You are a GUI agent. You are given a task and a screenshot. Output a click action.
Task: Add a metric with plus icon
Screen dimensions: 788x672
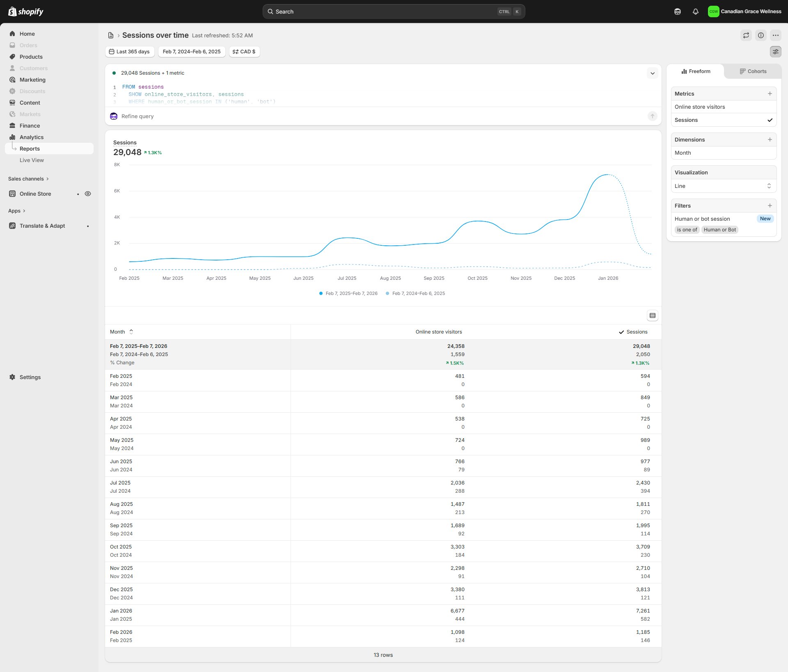pos(770,94)
